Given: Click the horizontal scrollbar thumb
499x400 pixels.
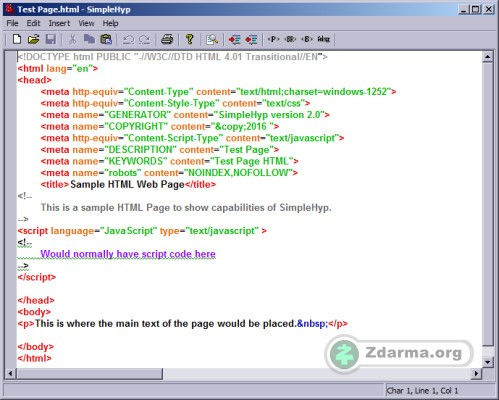Looking at the screenshot, I should point(89,373).
